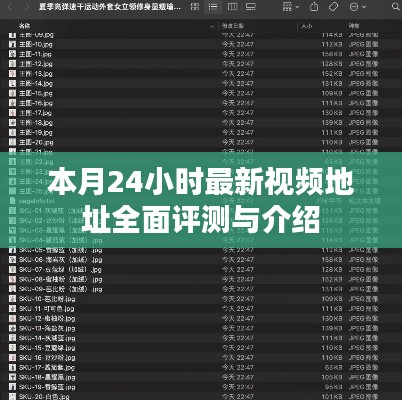This screenshot has height=400, width=402.
Task: Open the more actions ellipsis dropdown
Action: (358, 7)
